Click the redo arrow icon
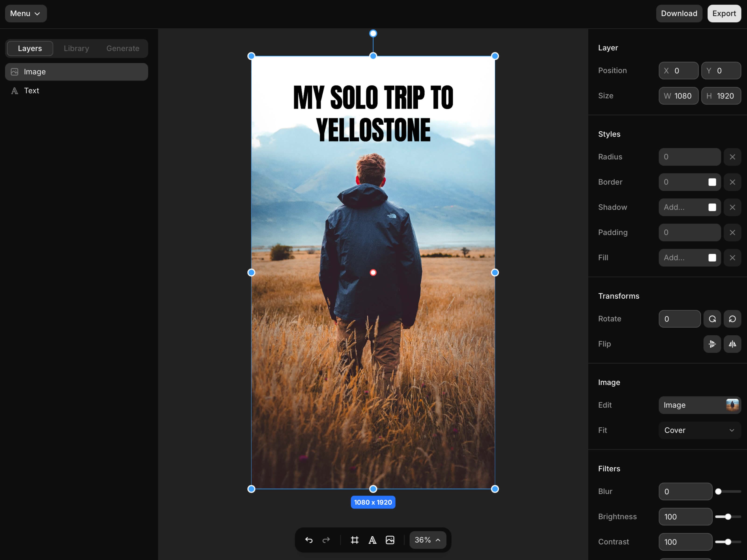 tap(326, 540)
